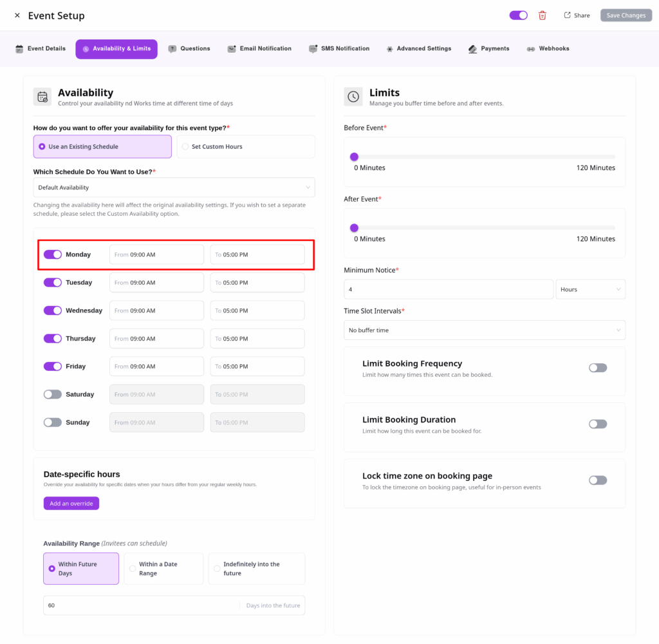Image resolution: width=659 pixels, height=644 pixels.
Task: Enable the Saturday availability toggle
Action: click(x=53, y=394)
